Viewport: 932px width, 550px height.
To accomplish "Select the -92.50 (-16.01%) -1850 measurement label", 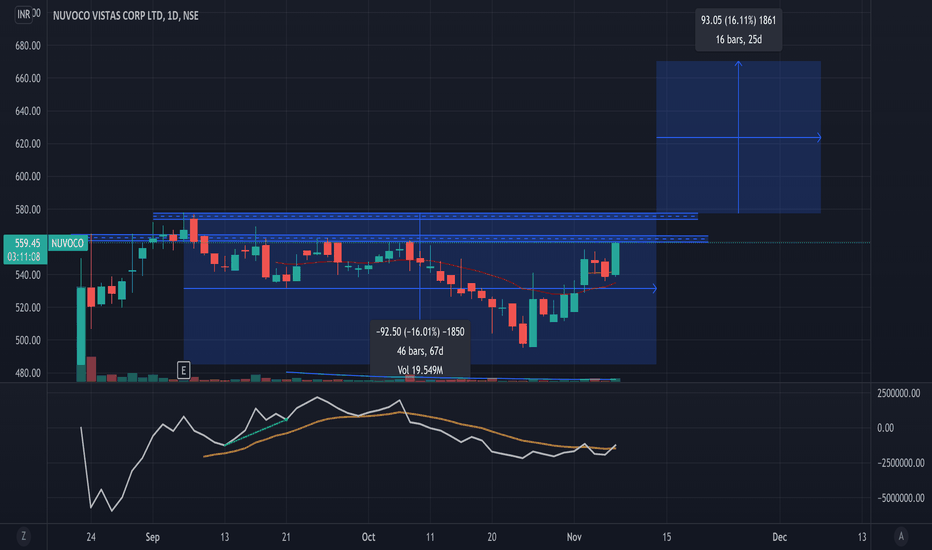I will click(x=420, y=332).
